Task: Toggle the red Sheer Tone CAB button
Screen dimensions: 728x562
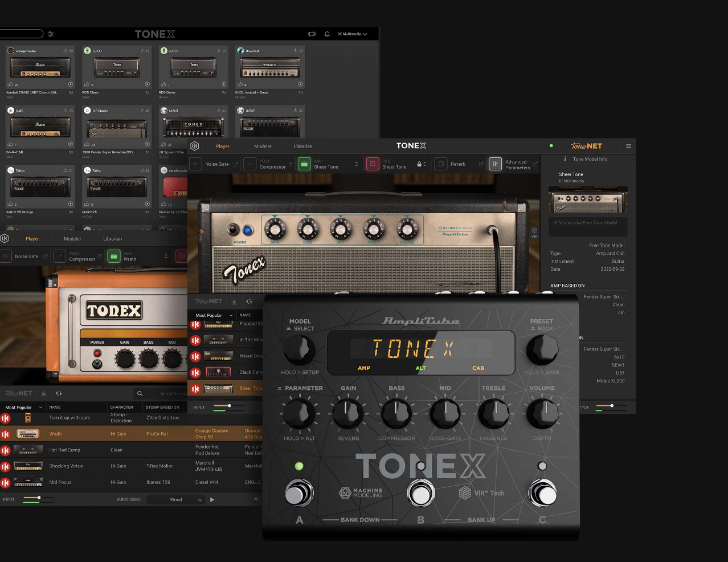Action: click(373, 164)
